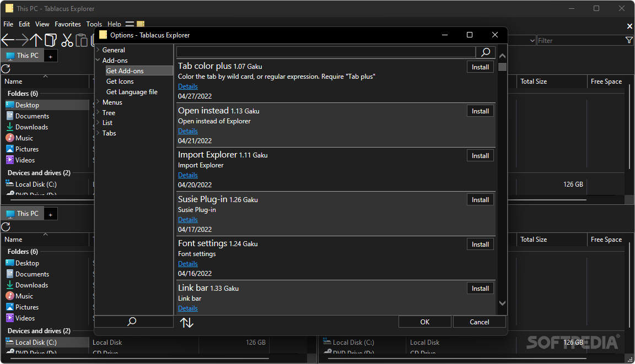Image resolution: width=635 pixels, height=364 pixels.
Task: Select Get Icons in options tree
Action: [120, 82]
